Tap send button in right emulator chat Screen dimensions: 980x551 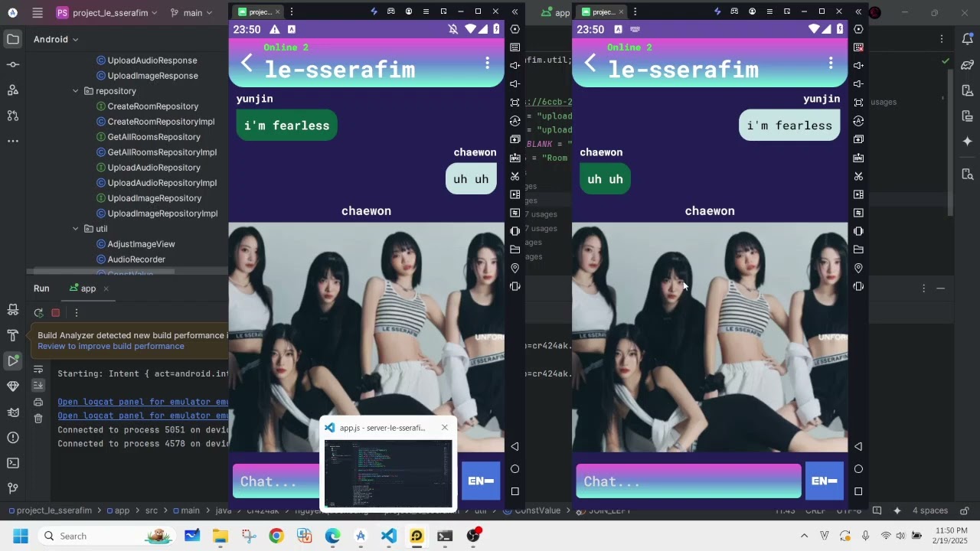pos(825,481)
